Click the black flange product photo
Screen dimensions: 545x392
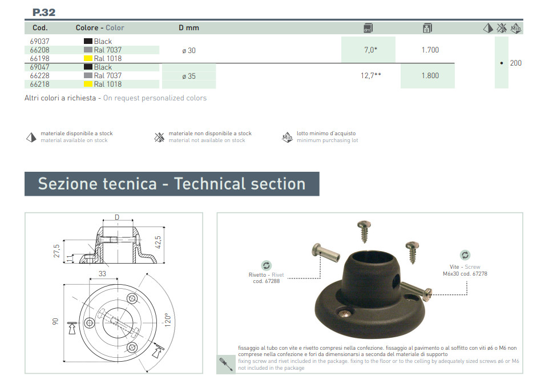pyautogui.click(x=369, y=294)
